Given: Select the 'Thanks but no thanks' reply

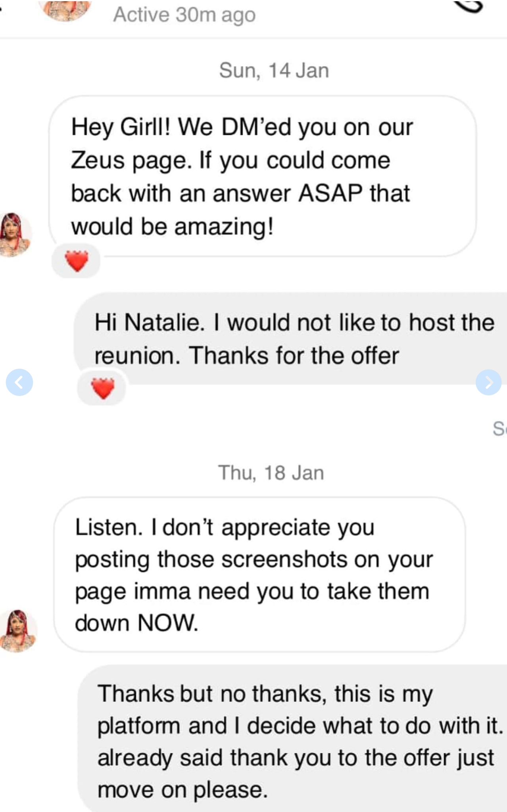Looking at the screenshot, I should [292, 738].
